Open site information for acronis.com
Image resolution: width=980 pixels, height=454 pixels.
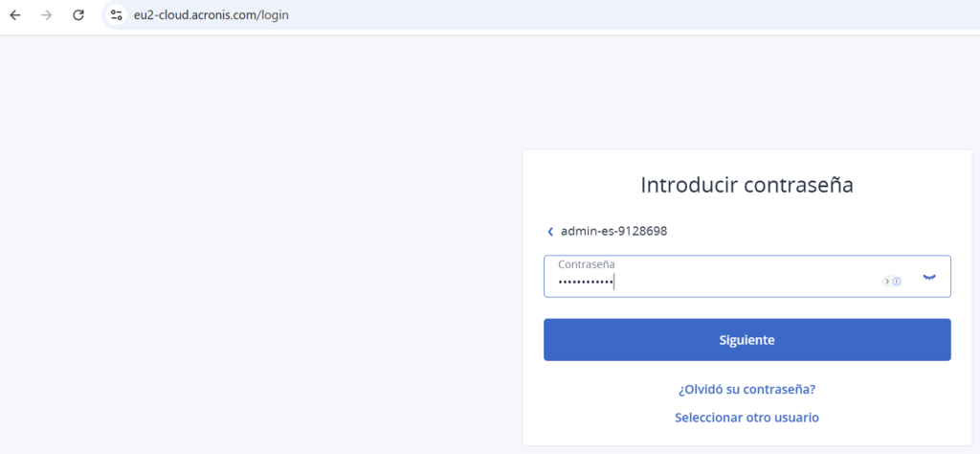(x=116, y=15)
